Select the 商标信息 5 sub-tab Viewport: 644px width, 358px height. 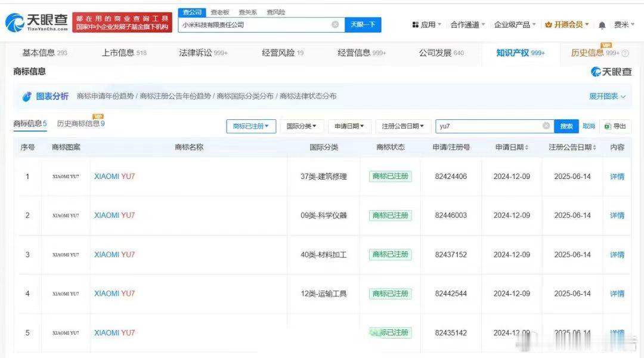coord(30,124)
